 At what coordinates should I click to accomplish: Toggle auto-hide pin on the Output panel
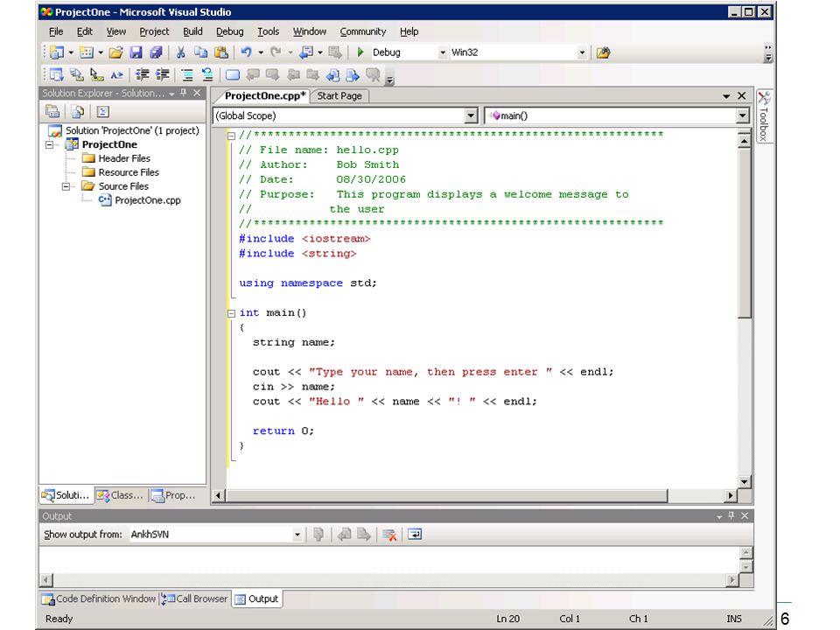pos(731,515)
